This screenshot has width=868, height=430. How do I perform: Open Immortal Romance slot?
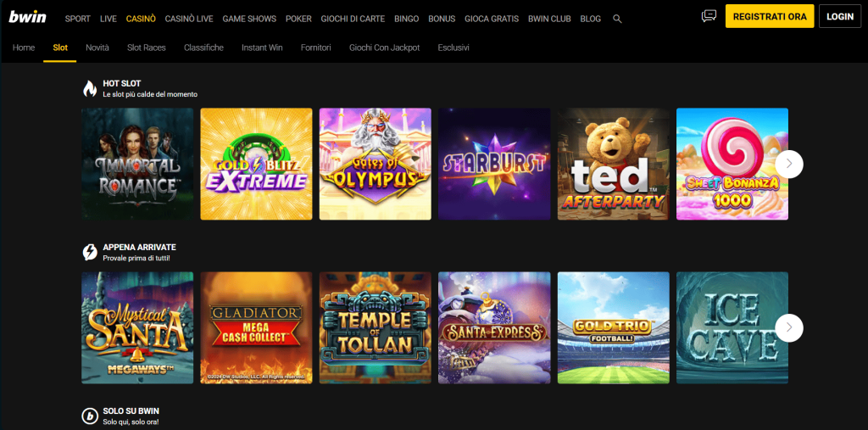tap(137, 164)
